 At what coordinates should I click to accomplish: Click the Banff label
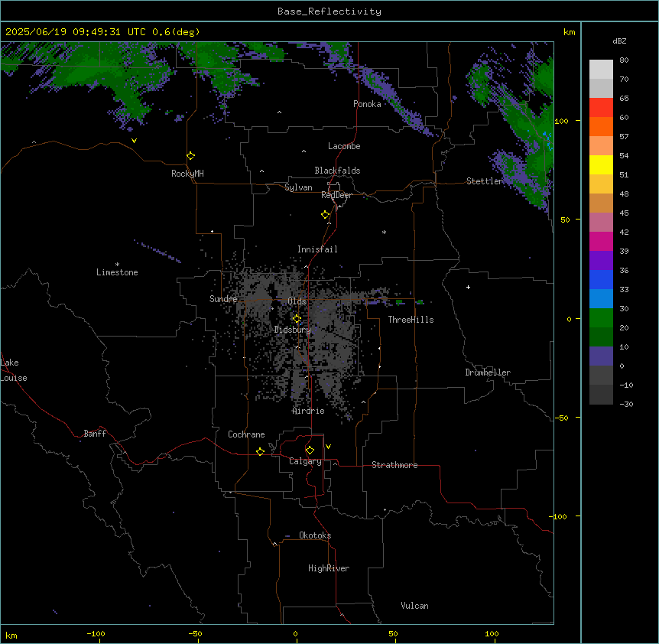pos(95,434)
